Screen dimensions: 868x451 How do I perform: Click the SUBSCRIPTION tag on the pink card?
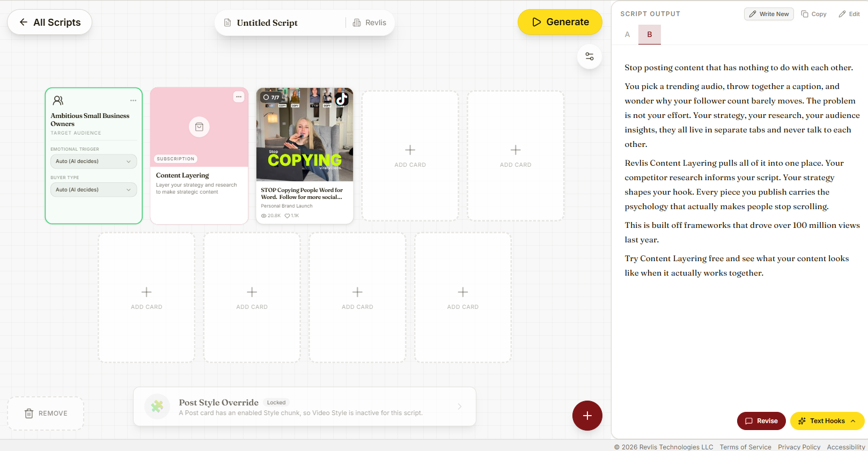tap(175, 159)
